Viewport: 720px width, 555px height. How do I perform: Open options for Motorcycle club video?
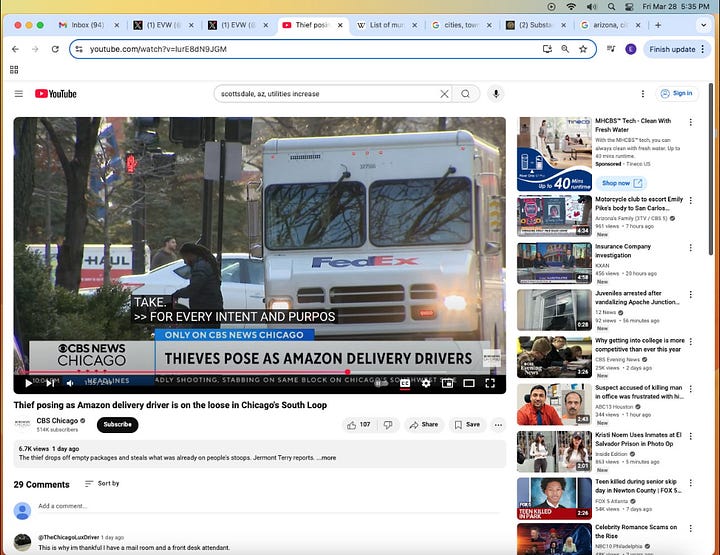tap(691, 201)
